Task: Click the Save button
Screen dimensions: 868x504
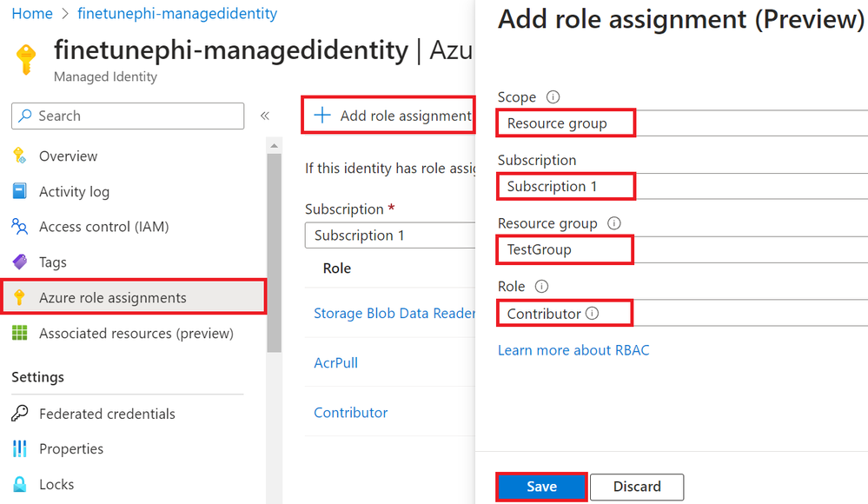Action: [x=541, y=487]
